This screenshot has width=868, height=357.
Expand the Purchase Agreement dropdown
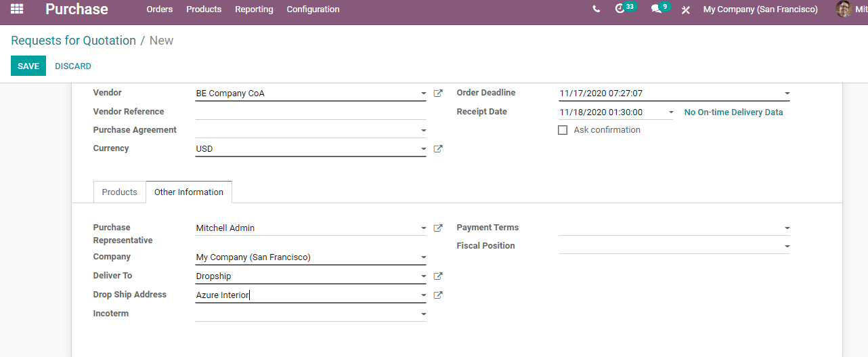point(423,130)
